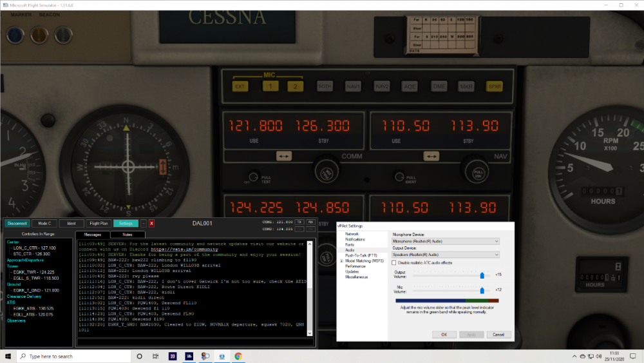644x363 pixels.
Task: Close the vPilot window with red X
Action: point(151,223)
